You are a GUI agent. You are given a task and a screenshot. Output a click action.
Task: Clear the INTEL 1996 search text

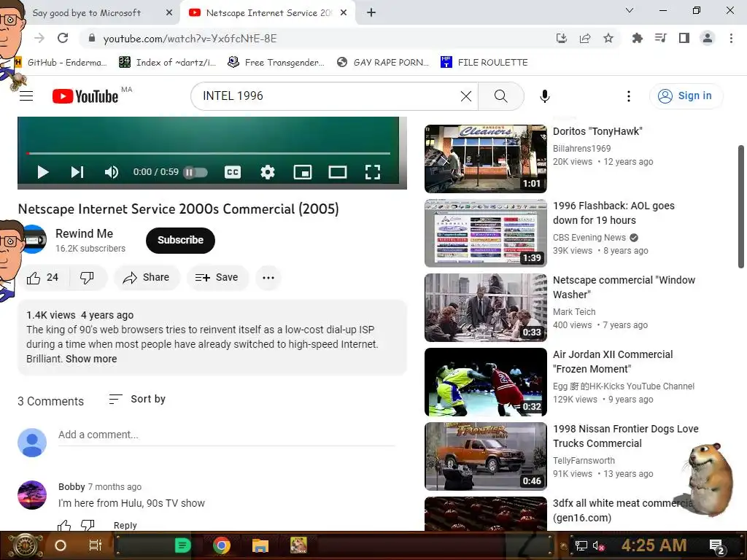point(466,96)
